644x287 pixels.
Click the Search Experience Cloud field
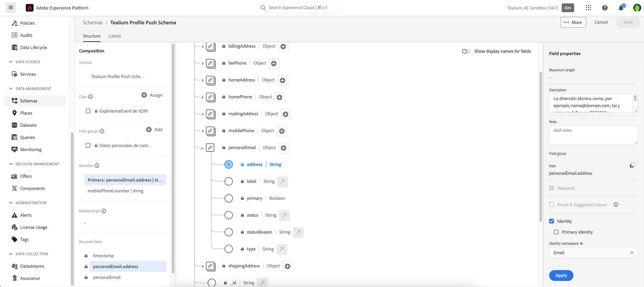[x=299, y=7]
